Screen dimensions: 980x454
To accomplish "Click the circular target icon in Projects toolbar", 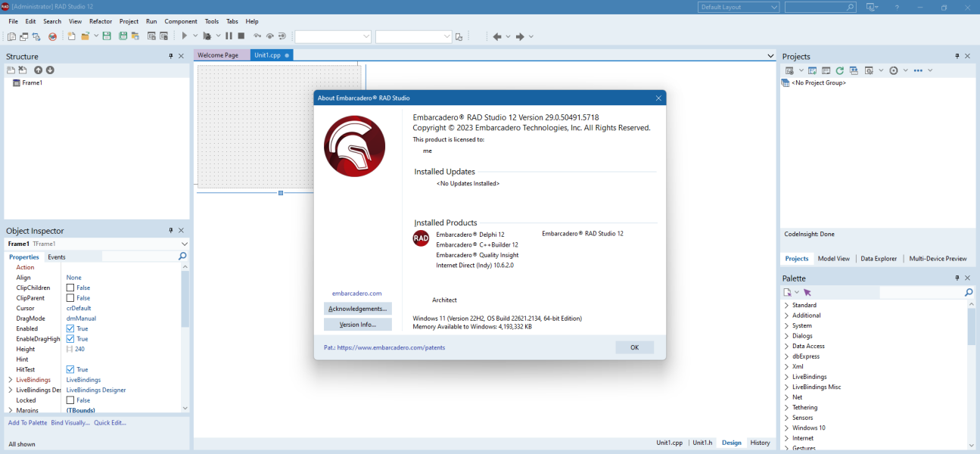I will (x=894, y=70).
